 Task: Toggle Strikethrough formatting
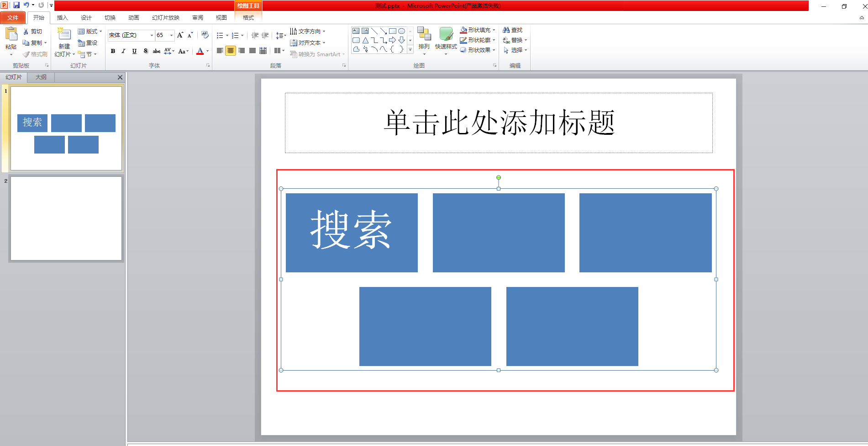coord(156,51)
